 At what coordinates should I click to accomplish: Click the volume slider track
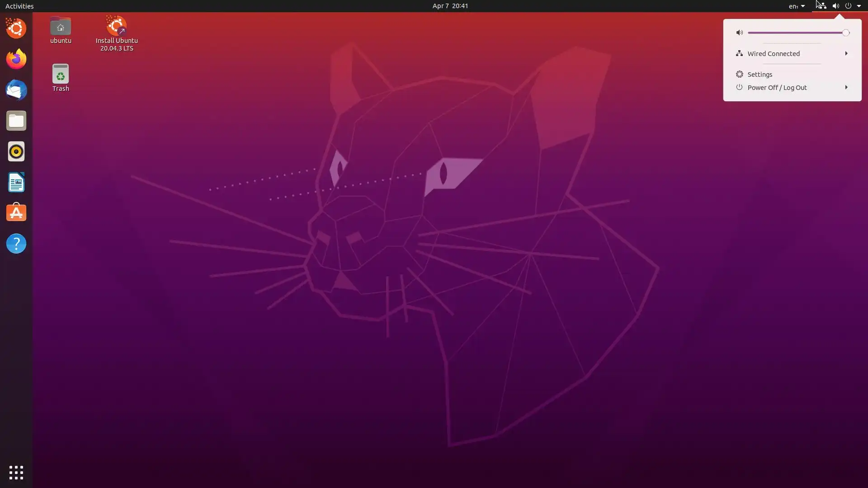(x=796, y=33)
